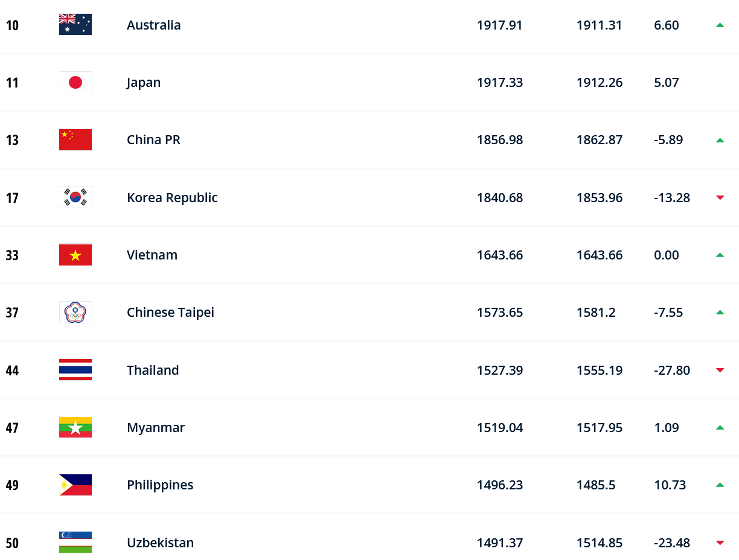Open the Chinese Taipei team link

pyautogui.click(x=170, y=313)
